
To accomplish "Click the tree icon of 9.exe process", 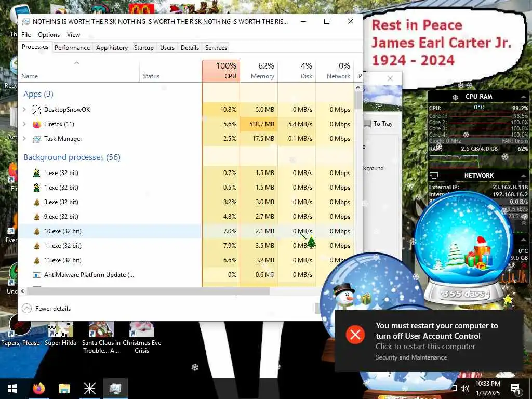I will coord(37,217).
